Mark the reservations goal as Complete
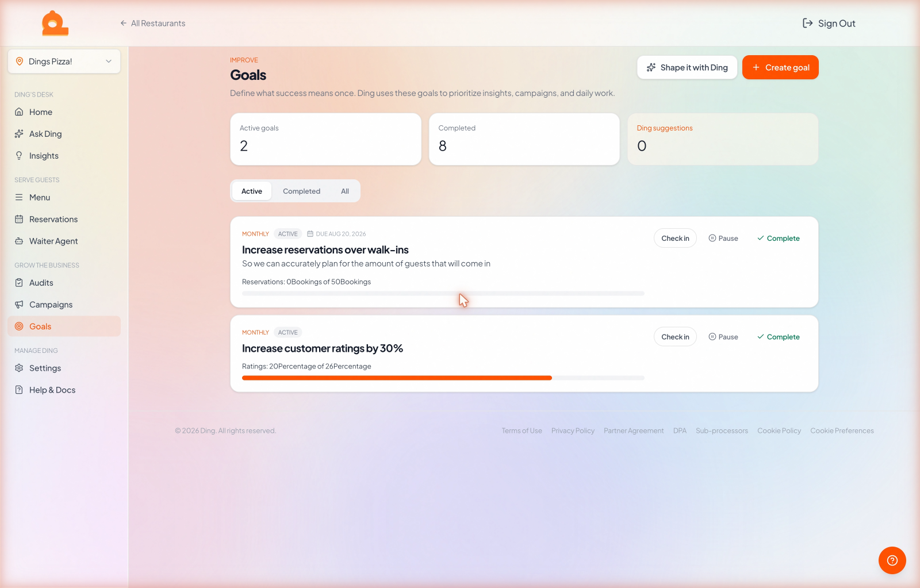Image resolution: width=920 pixels, height=588 pixels. (779, 238)
